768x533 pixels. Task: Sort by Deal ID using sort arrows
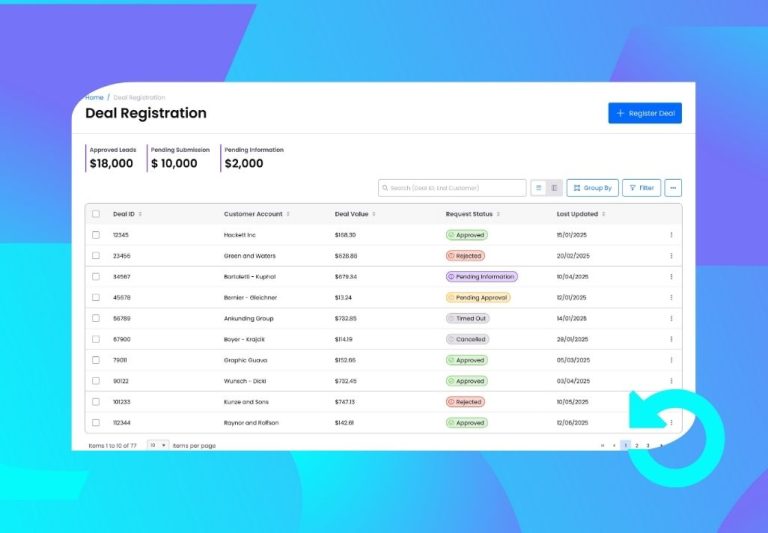(140, 214)
